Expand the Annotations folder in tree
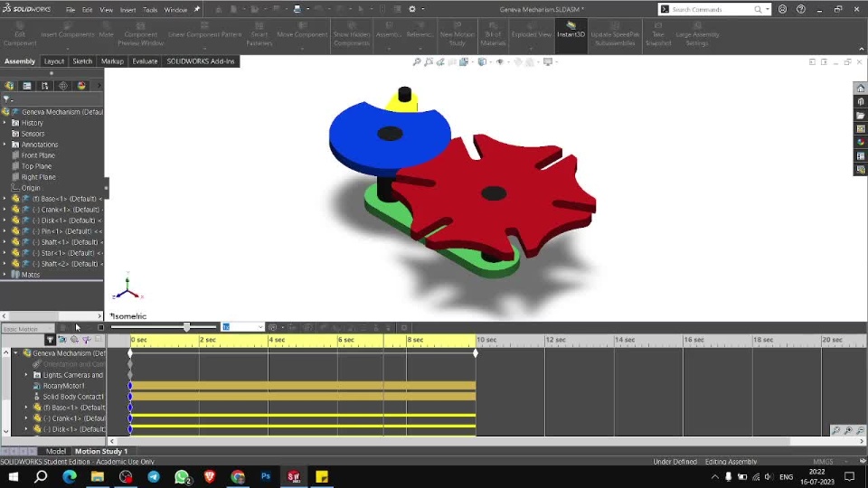The width and height of the screenshot is (868, 488). pos(5,145)
